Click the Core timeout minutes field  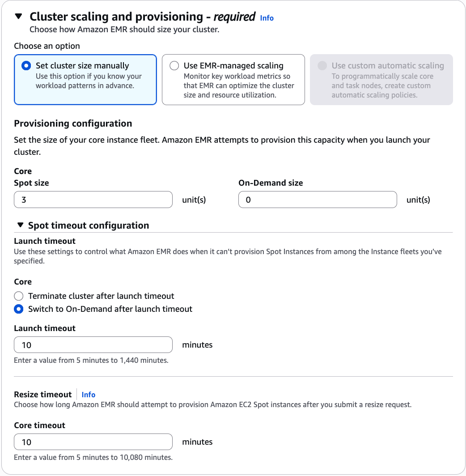click(93, 442)
